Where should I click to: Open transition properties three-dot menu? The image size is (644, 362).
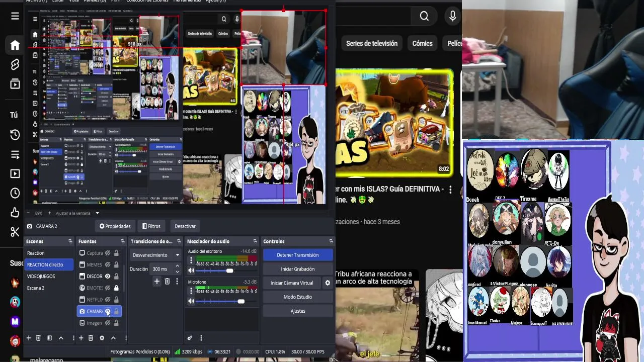(x=177, y=282)
